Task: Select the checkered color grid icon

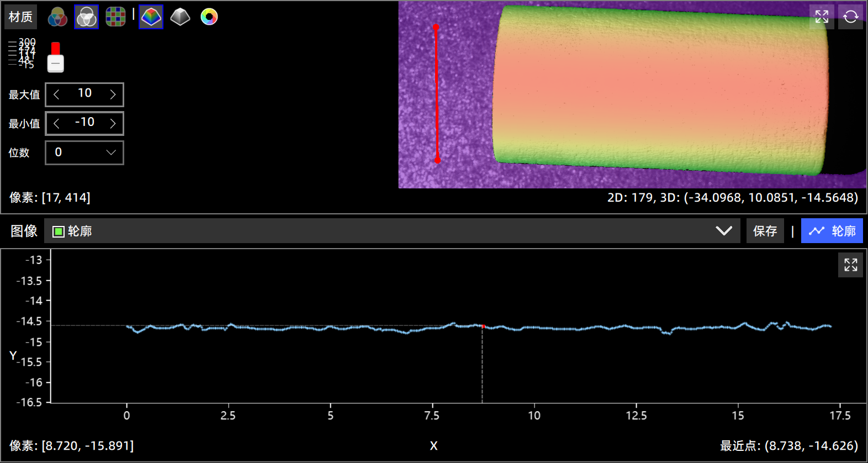Action: click(115, 17)
